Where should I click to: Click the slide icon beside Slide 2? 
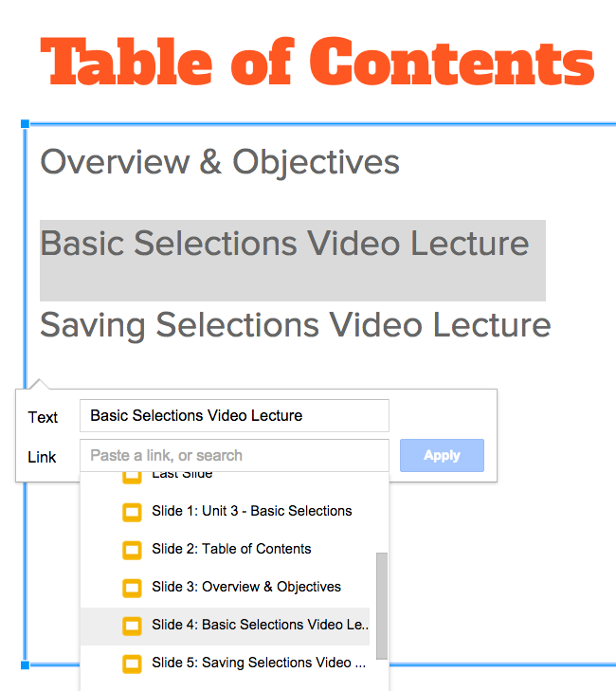coord(133,550)
